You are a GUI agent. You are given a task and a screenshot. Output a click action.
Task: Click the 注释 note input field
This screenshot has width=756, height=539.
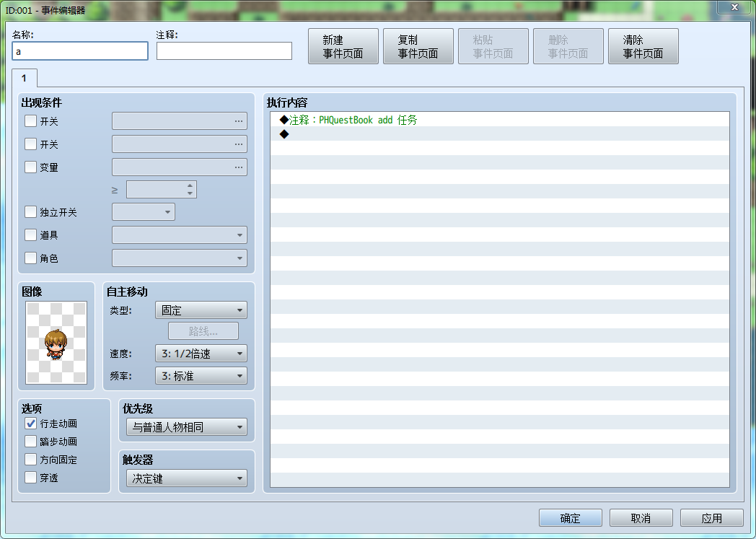click(224, 51)
